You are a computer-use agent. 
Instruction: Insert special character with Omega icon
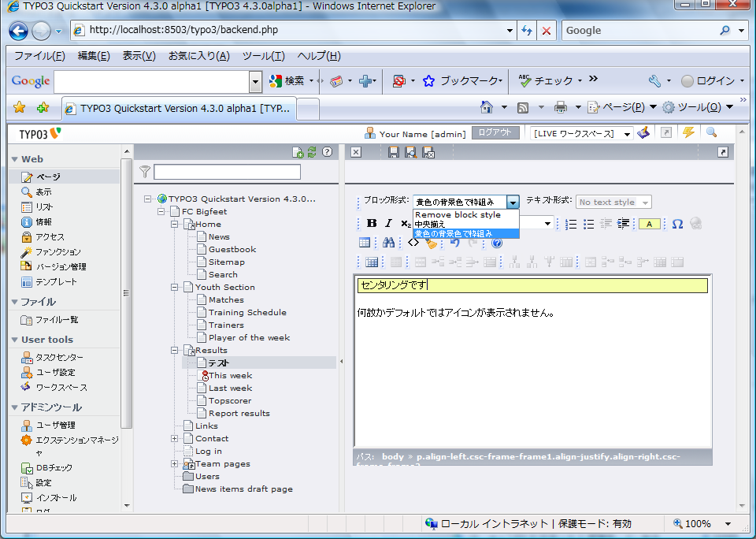point(677,224)
